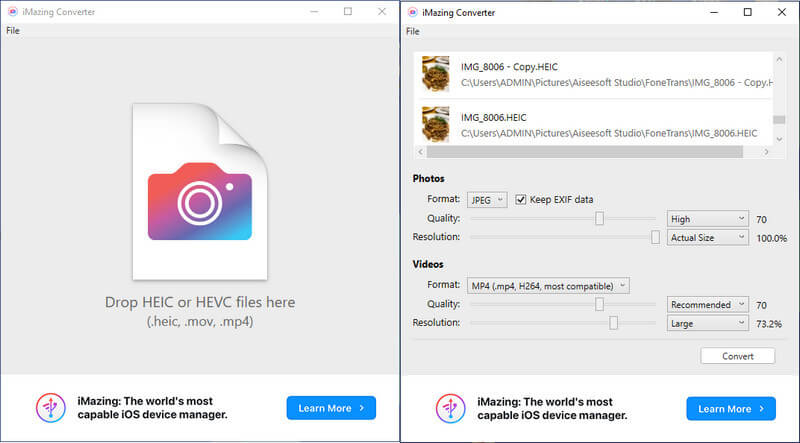800x443 pixels.
Task: Click IMG_8006.HEIC file name
Action: point(493,117)
